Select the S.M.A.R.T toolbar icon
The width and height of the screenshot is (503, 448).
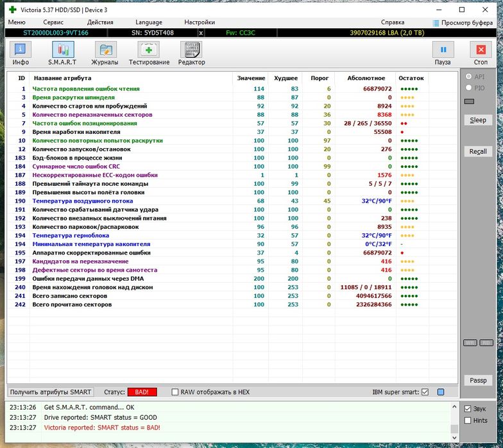[x=63, y=50]
